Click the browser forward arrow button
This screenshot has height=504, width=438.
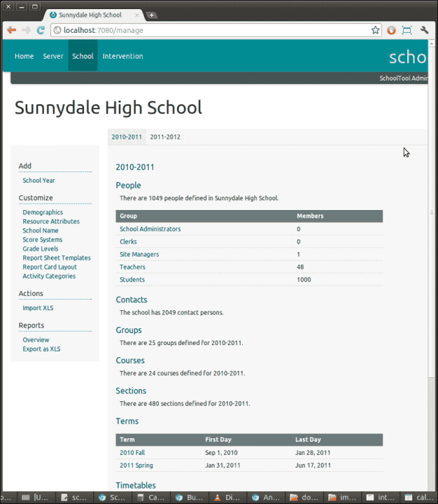27,30
